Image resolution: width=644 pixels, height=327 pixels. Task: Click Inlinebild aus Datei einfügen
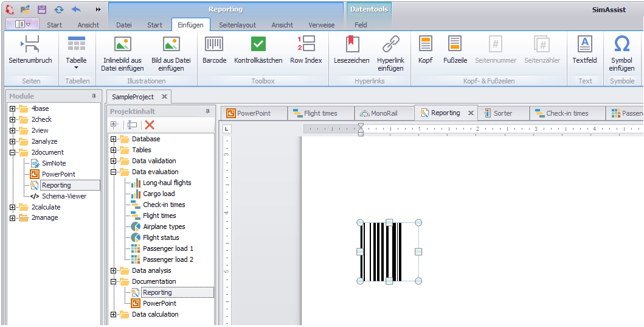(123, 54)
